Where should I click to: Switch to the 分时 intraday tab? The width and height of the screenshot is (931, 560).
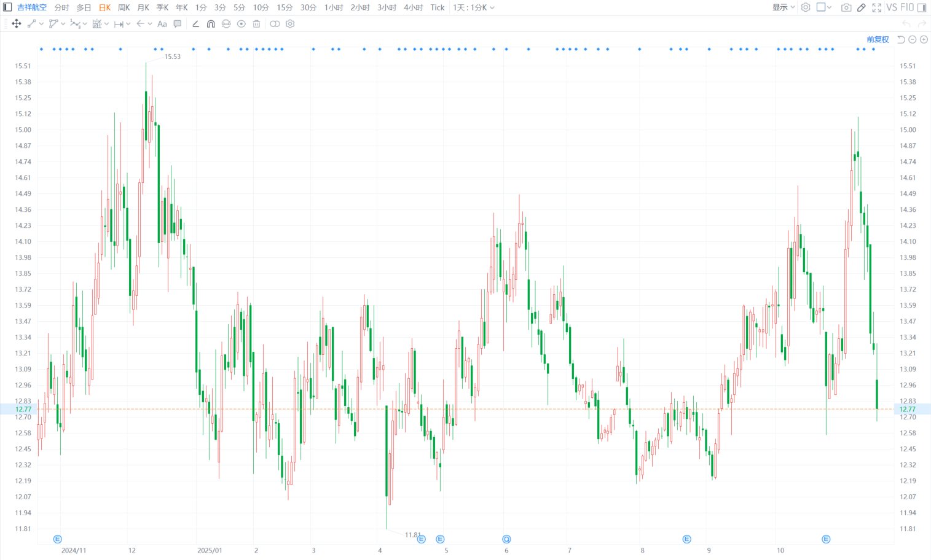tap(61, 7)
